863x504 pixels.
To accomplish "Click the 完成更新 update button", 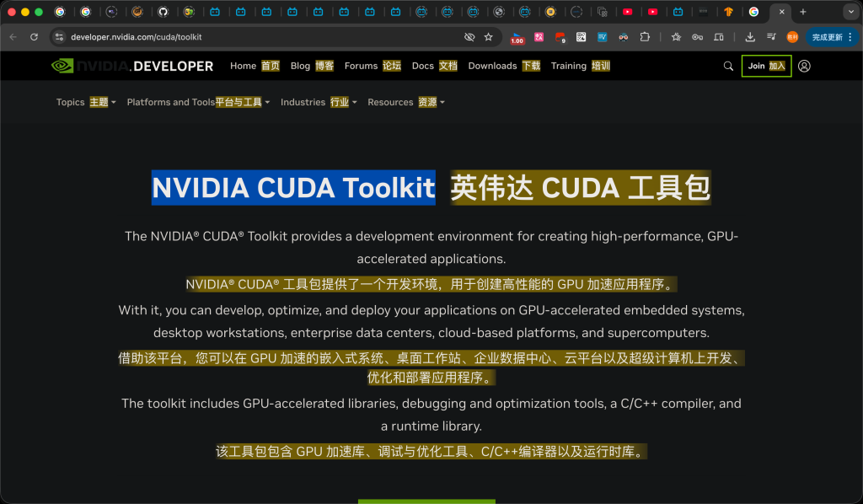I will point(827,37).
